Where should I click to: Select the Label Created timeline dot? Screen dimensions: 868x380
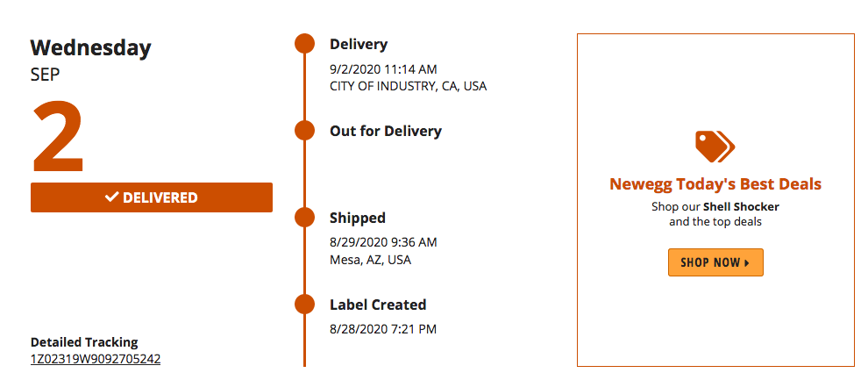[304, 305]
